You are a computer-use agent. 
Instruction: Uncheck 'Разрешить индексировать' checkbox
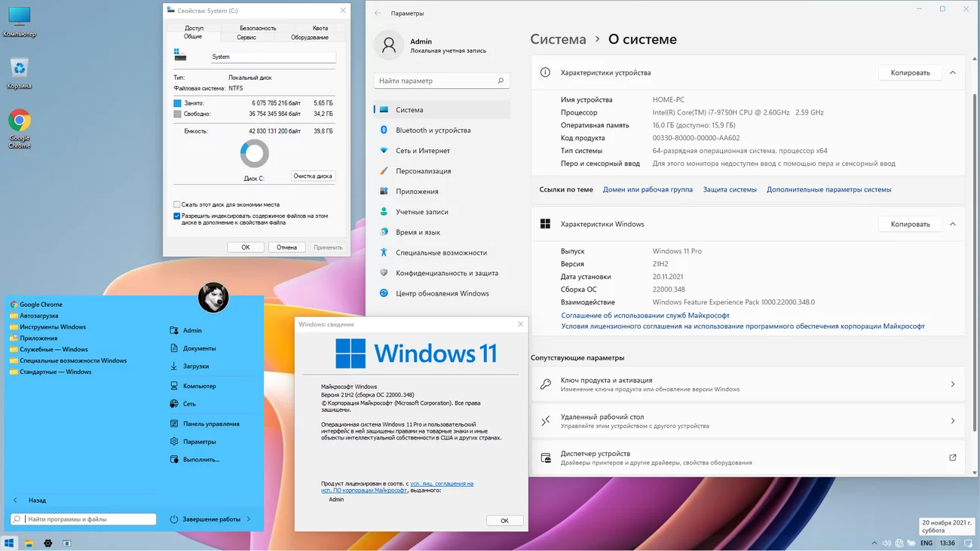coord(177,216)
